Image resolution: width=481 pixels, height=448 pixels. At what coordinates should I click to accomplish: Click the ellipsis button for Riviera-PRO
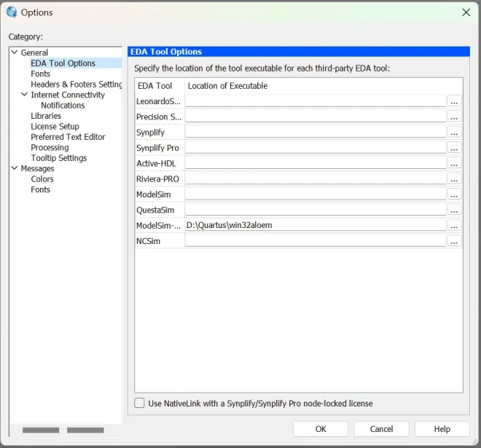(x=454, y=179)
